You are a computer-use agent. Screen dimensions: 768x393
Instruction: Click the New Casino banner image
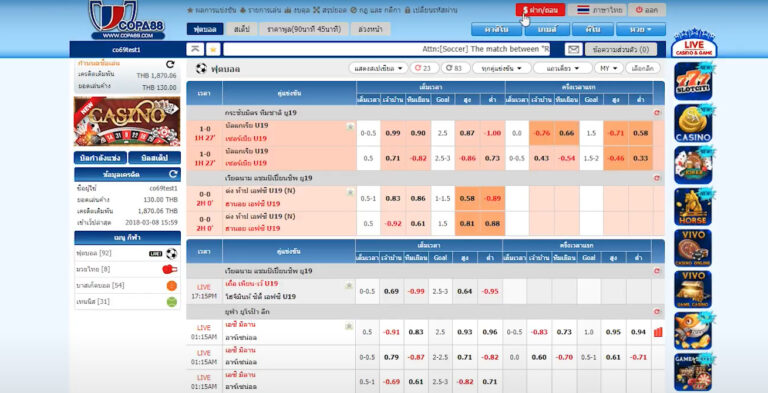point(127,121)
